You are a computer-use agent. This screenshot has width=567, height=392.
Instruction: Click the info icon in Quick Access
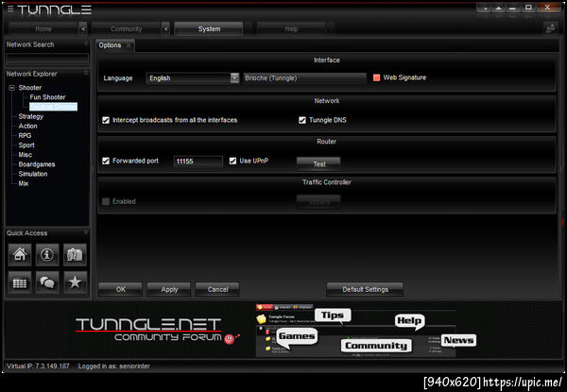47,254
